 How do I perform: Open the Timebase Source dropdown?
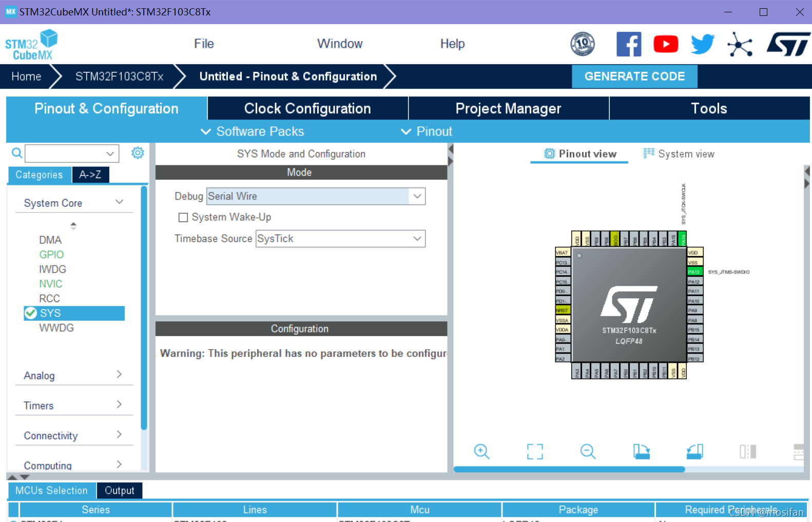(x=340, y=239)
